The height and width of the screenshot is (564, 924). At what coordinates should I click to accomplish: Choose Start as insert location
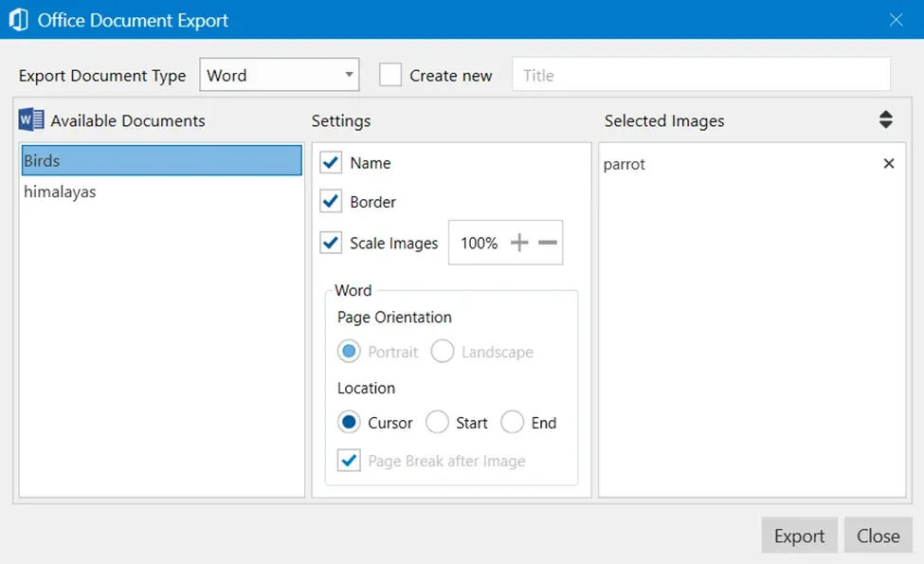[x=437, y=423]
